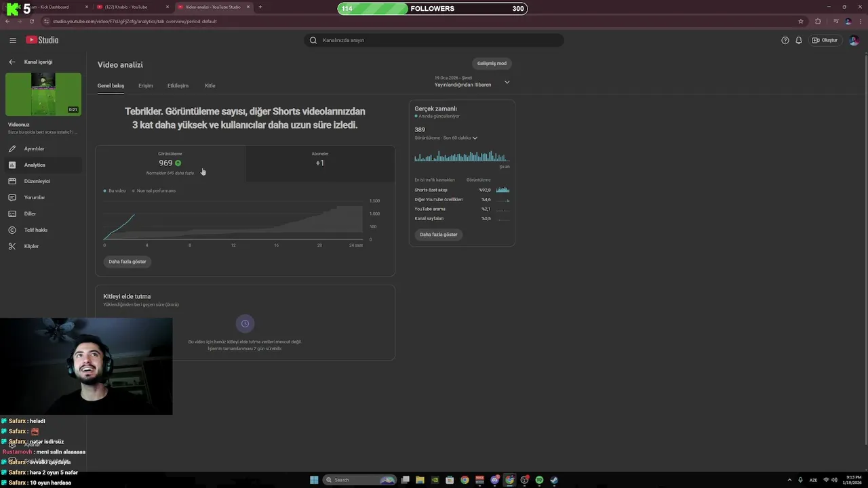Open the YouTube Studio hamburger menu
This screenshot has height=488, width=868.
pos(12,40)
